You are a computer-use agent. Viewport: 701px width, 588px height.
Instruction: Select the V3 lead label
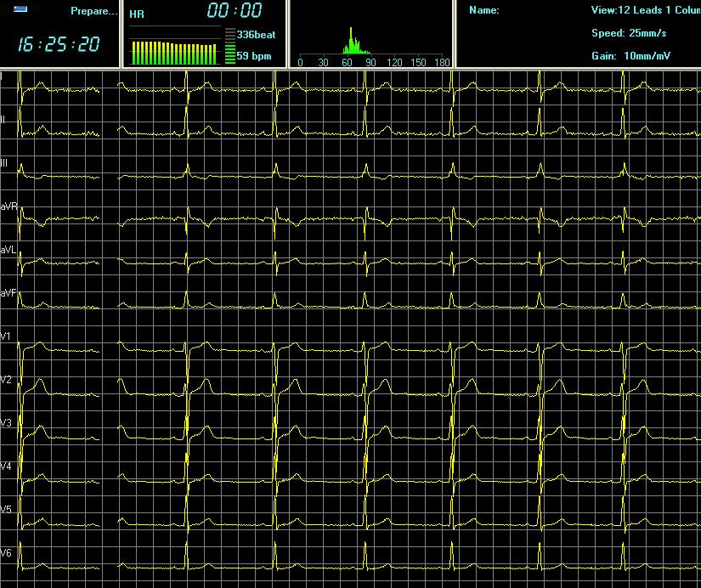6,423
